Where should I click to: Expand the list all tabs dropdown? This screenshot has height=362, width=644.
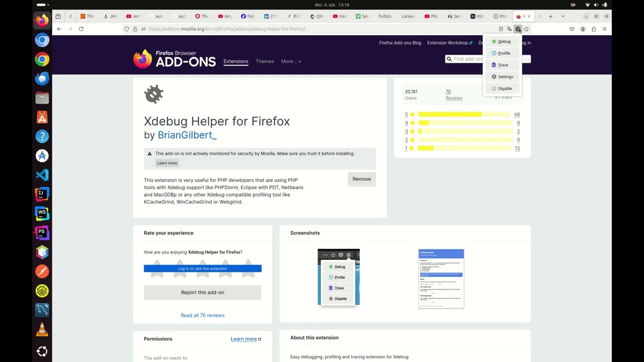[562, 17]
